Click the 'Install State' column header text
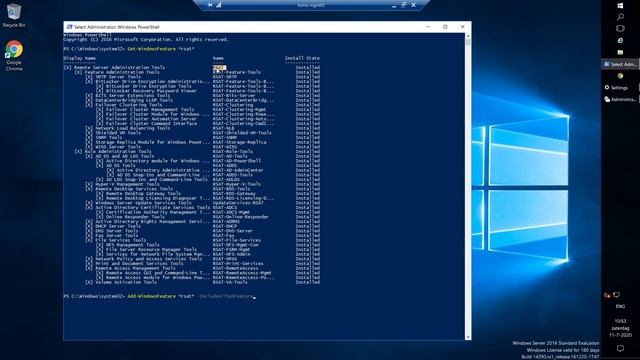Screen dimensions: 640x360 302,58
